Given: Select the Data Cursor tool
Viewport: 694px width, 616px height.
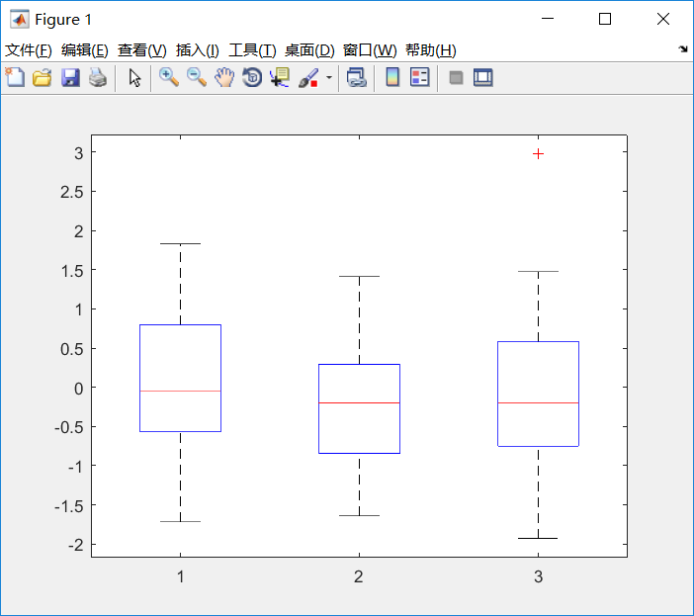Looking at the screenshot, I should [280, 77].
